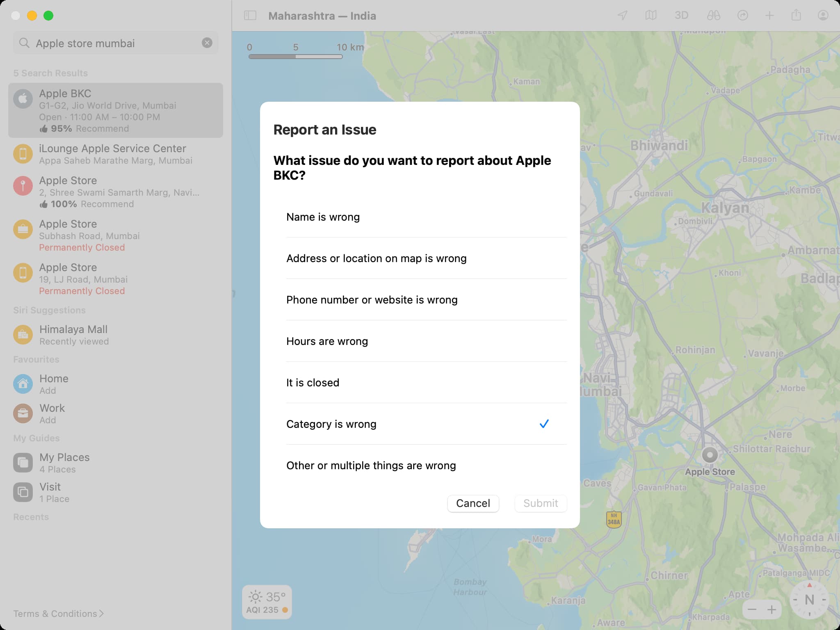This screenshot has width=840, height=630.
Task: Open the Share icon in toolbar
Action: coord(796,16)
